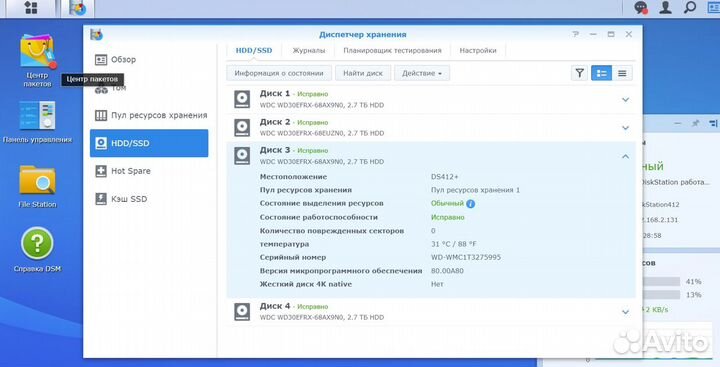
Task: Open the notifications chat bubble icon
Action: 641,7
